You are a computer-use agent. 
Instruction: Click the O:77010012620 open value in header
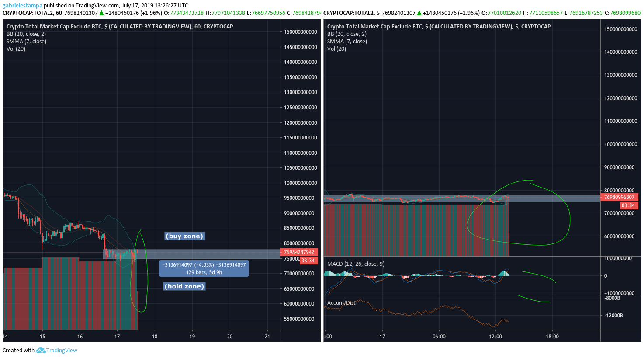coord(501,13)
